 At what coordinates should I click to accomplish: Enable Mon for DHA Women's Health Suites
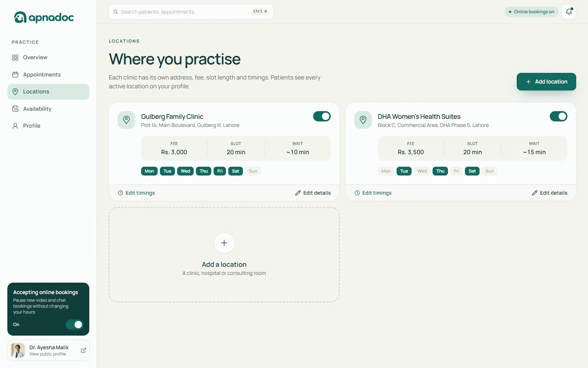[386, 171]
